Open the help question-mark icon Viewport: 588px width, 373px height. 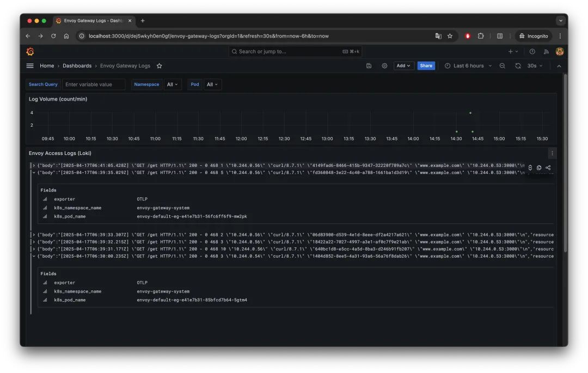point(532,52)
